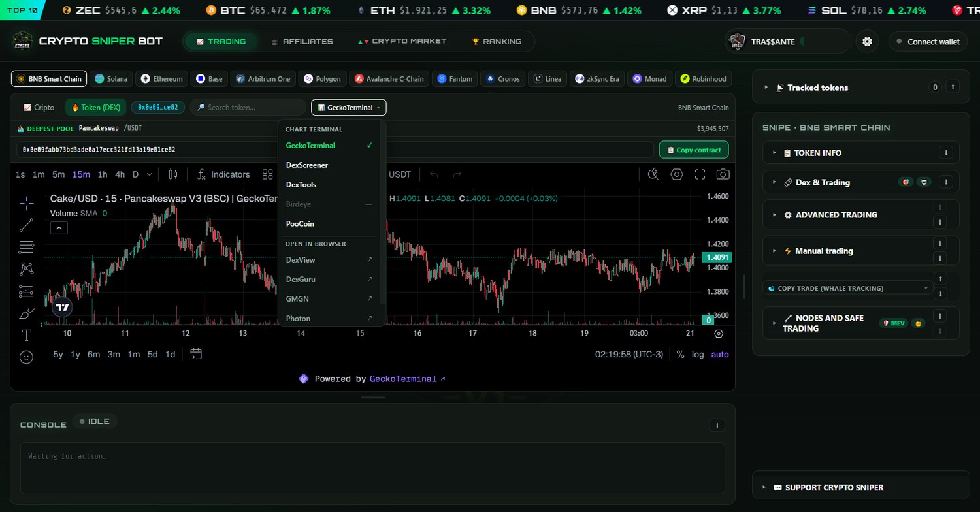This screenshot has height=512, width=980.
Task: Set timeframe to 5m
Action: tap(59, 174)
